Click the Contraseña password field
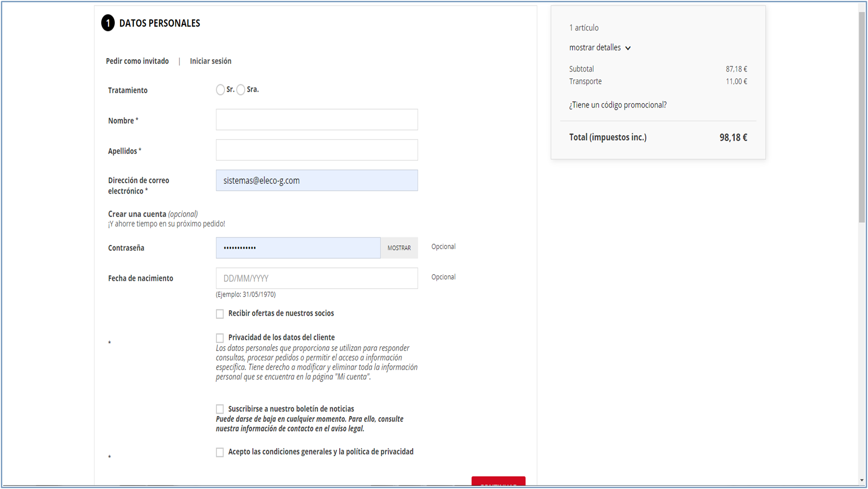 (x=298, y=248)
